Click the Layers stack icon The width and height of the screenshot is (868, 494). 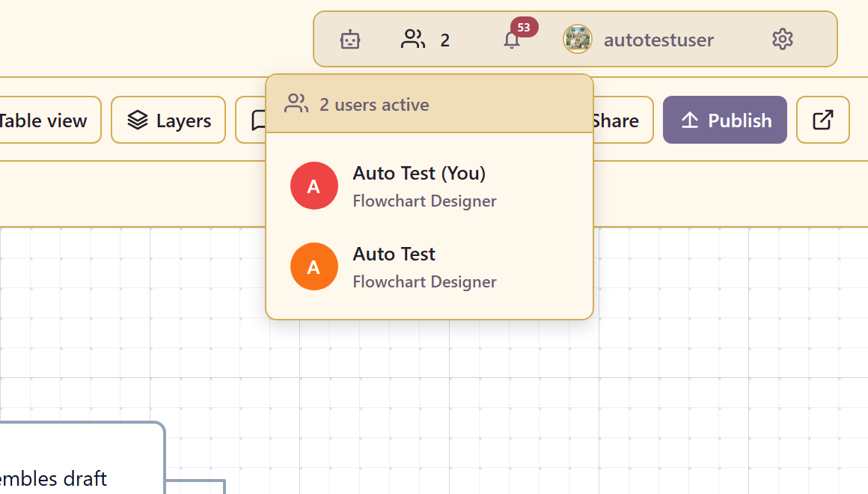(138, 121)
